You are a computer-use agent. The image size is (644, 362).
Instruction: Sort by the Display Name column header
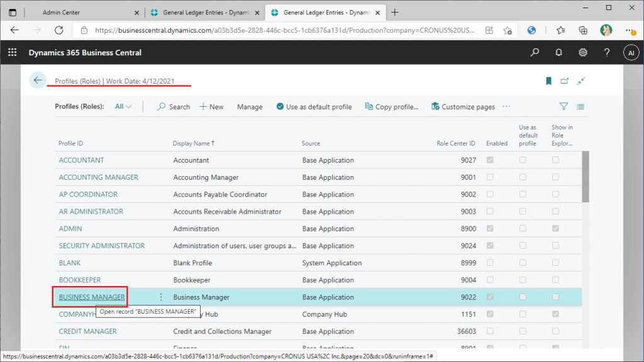point(194,143)
